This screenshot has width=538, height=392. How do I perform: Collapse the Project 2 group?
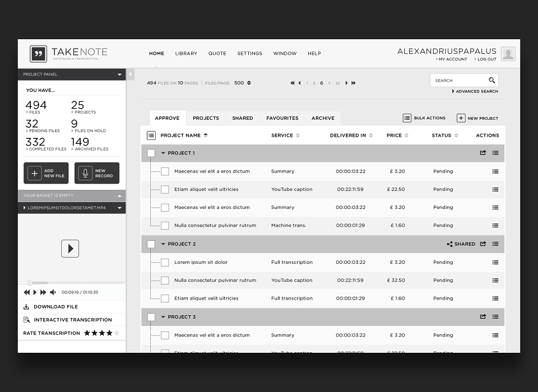pos(163,244)
